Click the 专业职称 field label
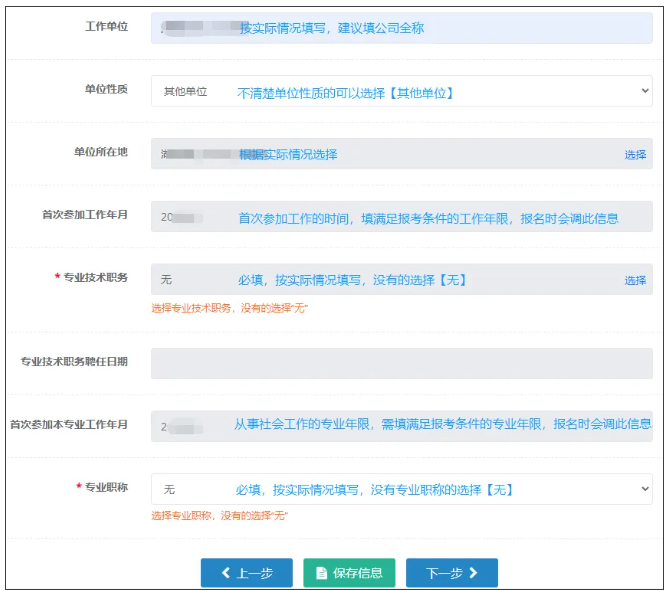Viewport: 671px width, 591px height. (x=107, y=487)
